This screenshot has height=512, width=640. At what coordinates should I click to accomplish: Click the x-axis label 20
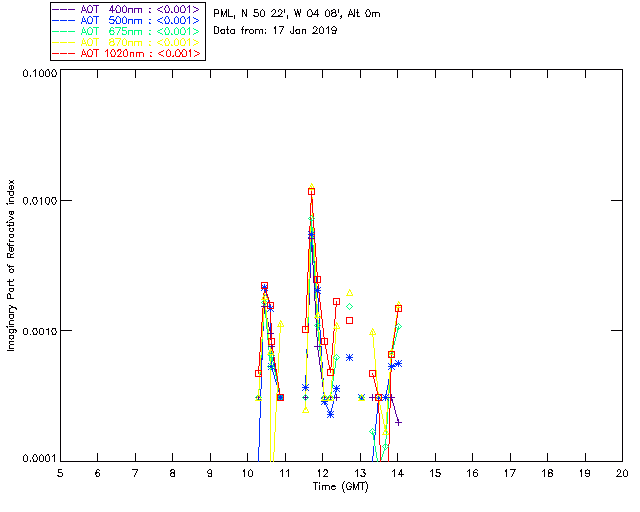(622, 473)
